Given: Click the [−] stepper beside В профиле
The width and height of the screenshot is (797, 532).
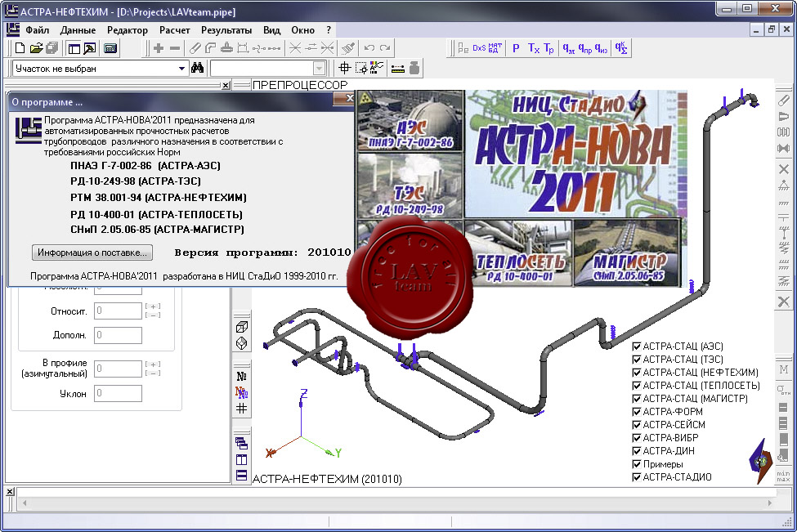Looking at the screenshot, I should tap(153, 373).
